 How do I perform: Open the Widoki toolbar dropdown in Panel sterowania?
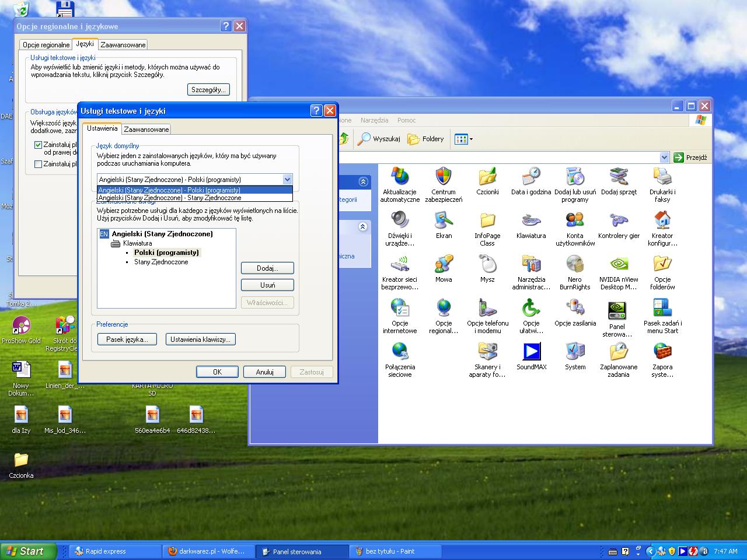[x=464, y=139]
